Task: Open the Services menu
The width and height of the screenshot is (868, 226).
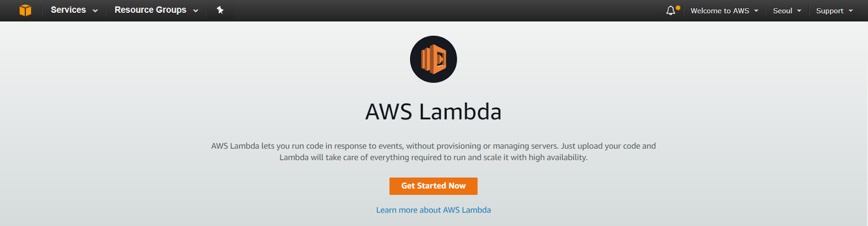Action: pos(74,10)
